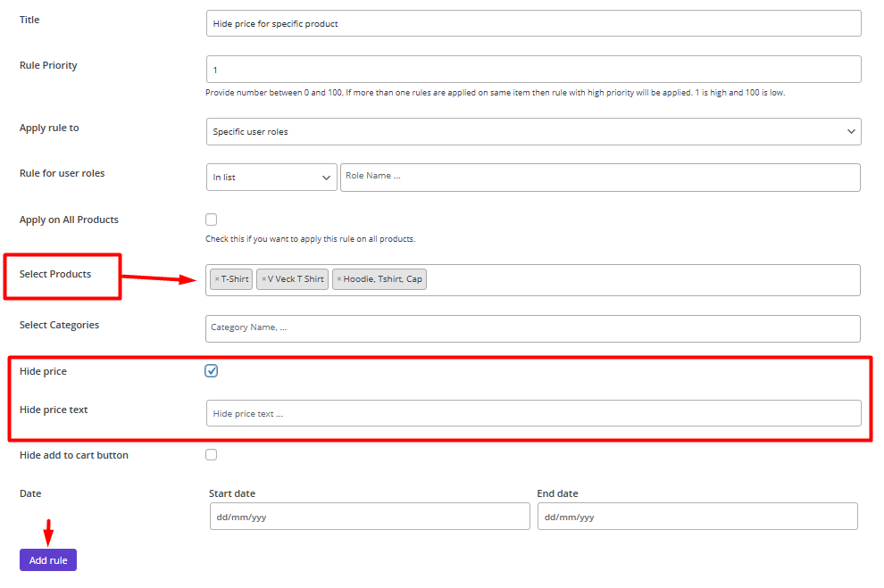This screenshot has height=588, width=884.
Task: Remove the Hoodie, Tshirt, Cap tag
Action: (x=339, y=279)
